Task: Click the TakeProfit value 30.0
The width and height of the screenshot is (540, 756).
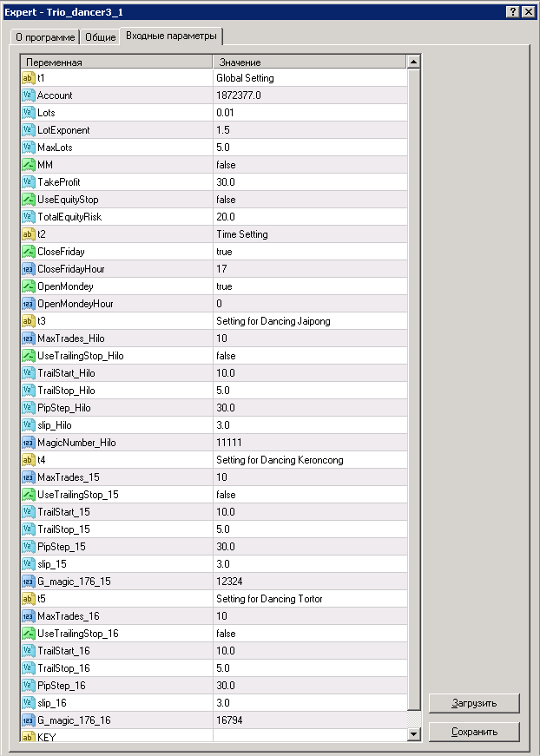Action: click(x=226, y=182)
